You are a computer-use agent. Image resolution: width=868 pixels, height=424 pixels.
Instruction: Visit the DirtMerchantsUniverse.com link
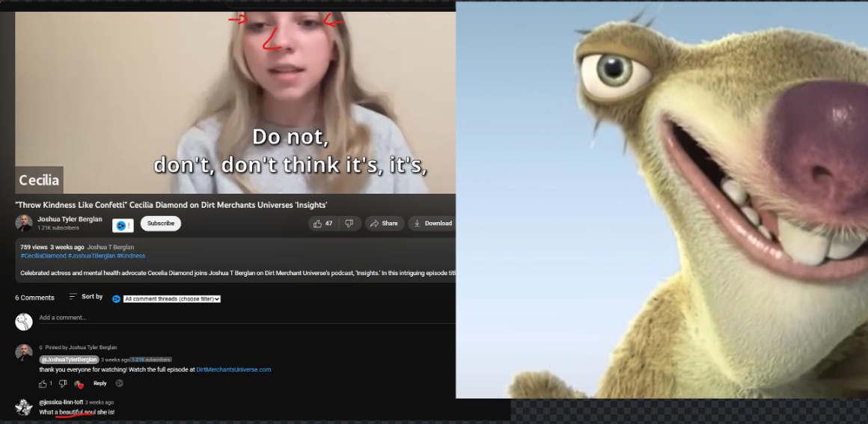233,369
